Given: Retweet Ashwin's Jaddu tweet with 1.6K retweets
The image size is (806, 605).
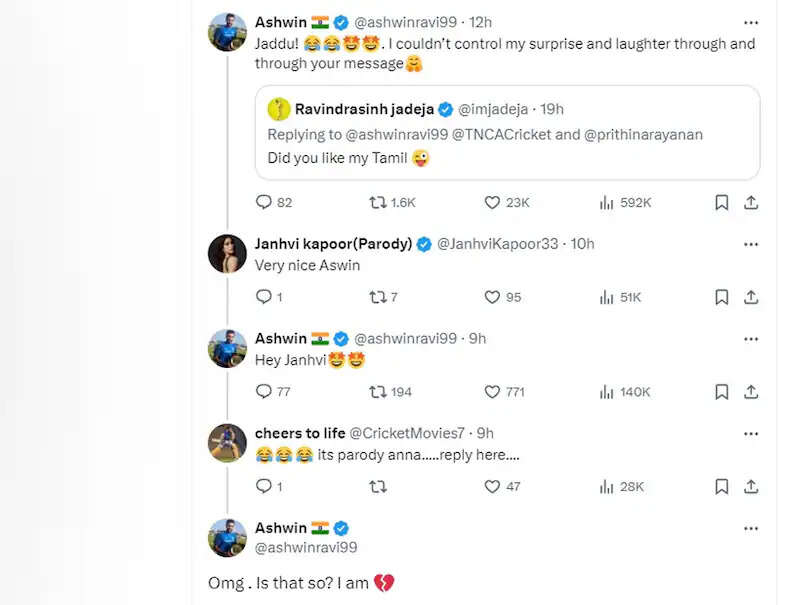Looking at the screenshot, I should click(x=378, y=202).
